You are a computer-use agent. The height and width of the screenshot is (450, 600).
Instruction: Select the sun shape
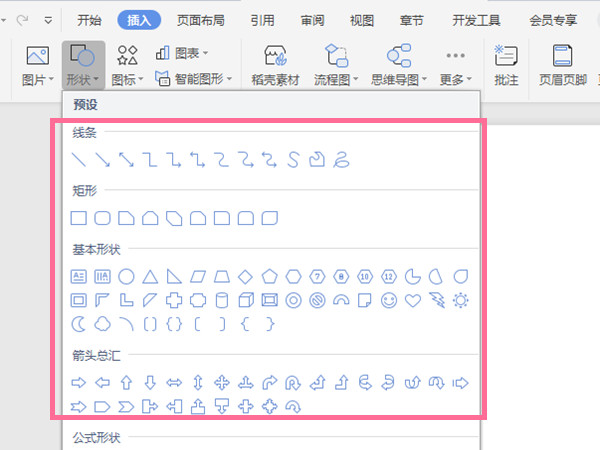click(x=460, y=300)
